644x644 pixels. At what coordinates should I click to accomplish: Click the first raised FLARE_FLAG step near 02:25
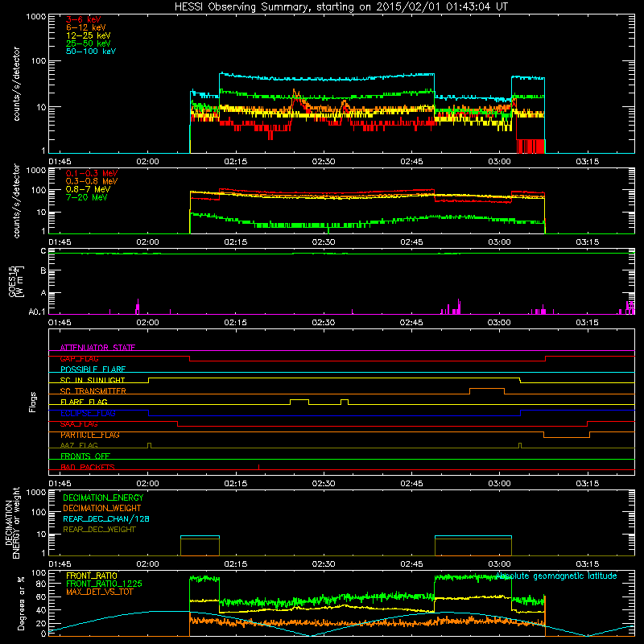[299, 399]
